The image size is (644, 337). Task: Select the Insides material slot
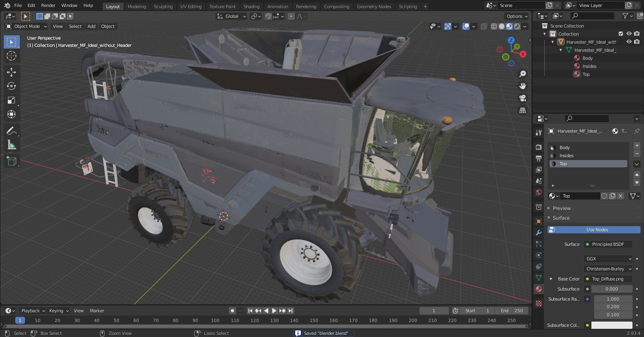tap(588, 155)
